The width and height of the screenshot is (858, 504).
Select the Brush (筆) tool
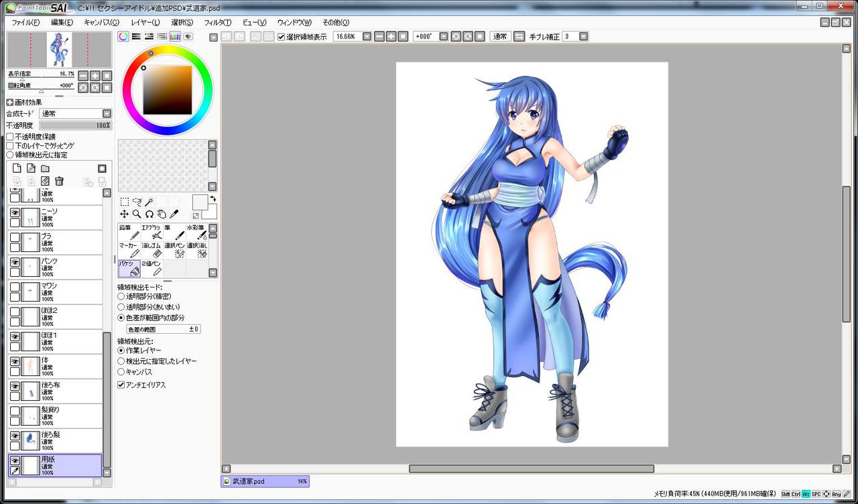click(x=174, y=232)
